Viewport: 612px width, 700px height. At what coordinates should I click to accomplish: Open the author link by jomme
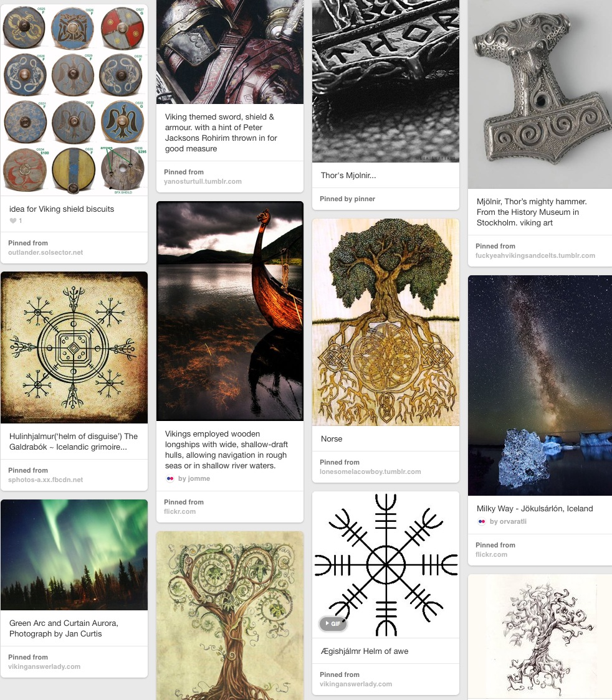click(x=194, y=478)
